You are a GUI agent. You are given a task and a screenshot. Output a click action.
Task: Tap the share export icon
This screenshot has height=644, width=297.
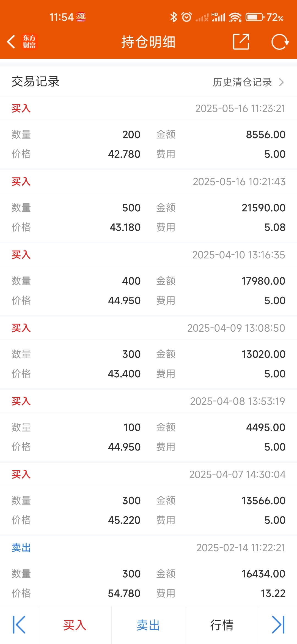pos(241,42)
